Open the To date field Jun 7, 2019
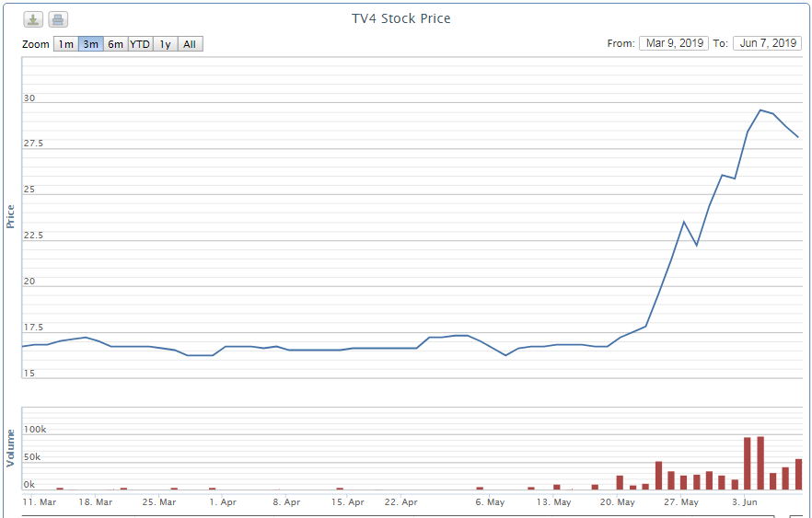This screenshot has width=812, height=518. (767, 43)
